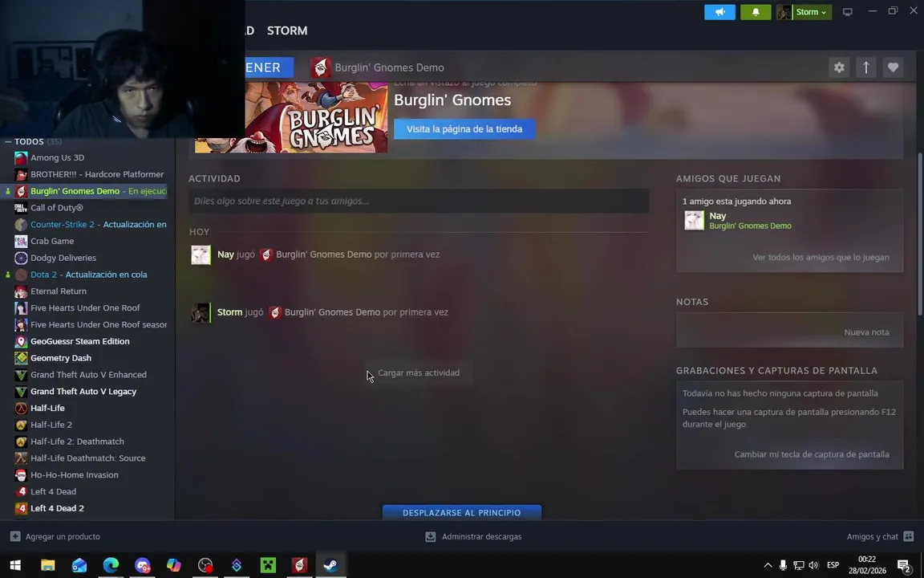Select Half-Life 2: Deathmatch entry
The width and height of the screenshot is (924, 578).
pos(77,442)
